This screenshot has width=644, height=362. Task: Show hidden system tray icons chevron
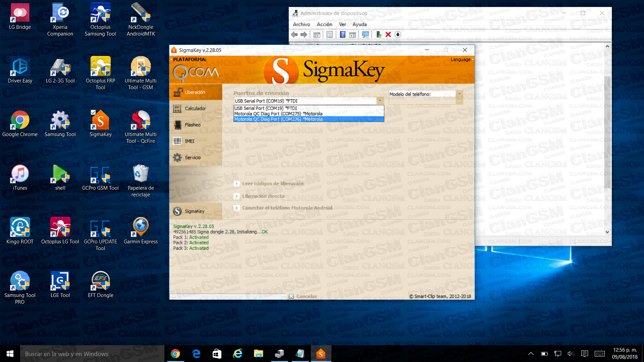click(x=531, y=354)
